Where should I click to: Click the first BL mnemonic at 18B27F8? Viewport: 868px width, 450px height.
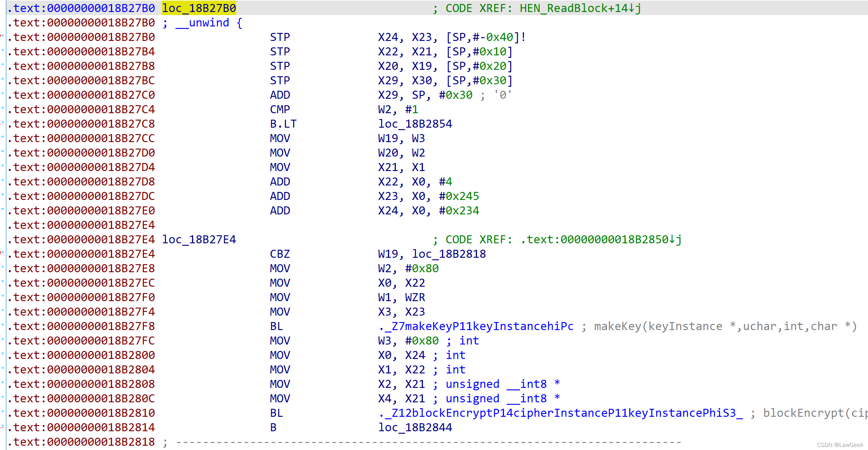pyautogui.click(x=276, y=326)
